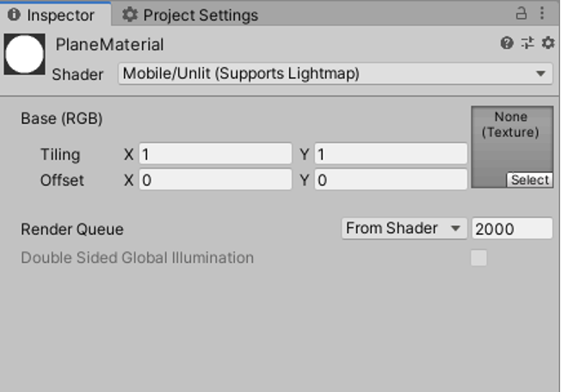The width and height of the screenshot is (561, 392).
Task: Click the Inspector tab info icon
Action: pyautogui.click(x=15, y=15)
